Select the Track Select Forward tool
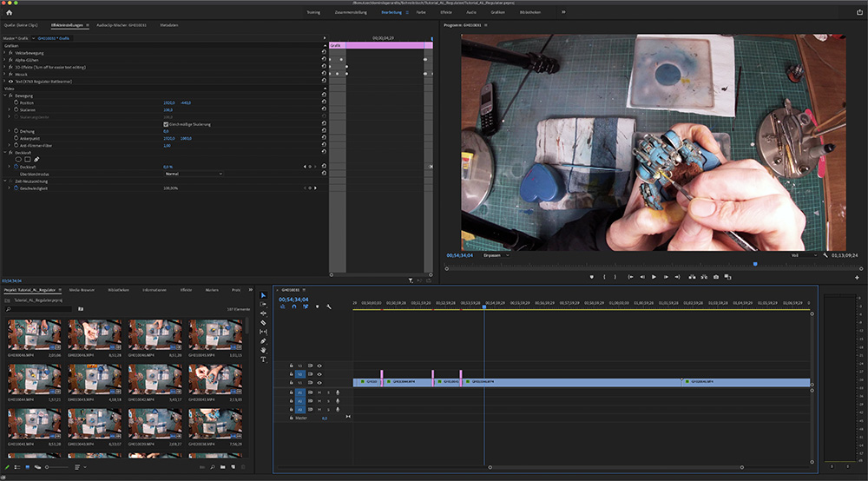The image size is (868, 481). point(263,304)
